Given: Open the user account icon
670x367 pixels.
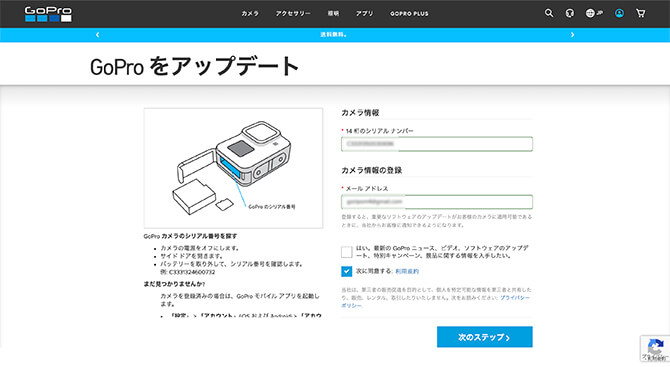Looking at the screenshot, I should point(619,13).
